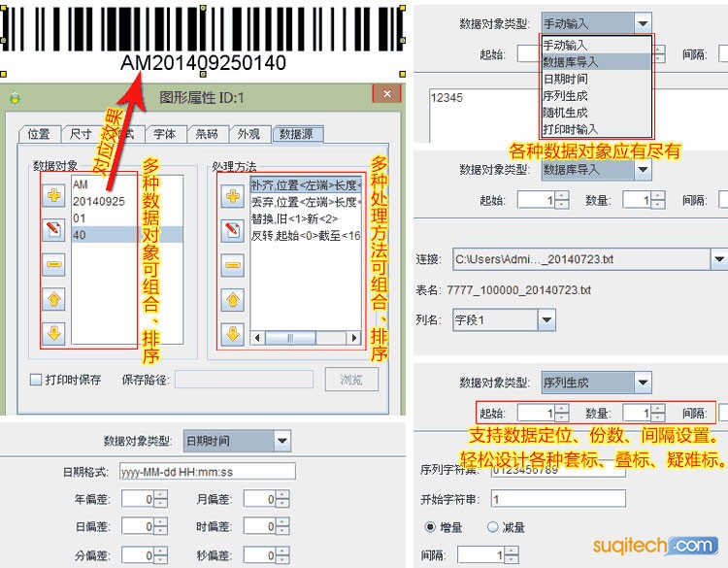Move the selected data object down
Viewport: 728px width, 568px height.
click(53, 333)
